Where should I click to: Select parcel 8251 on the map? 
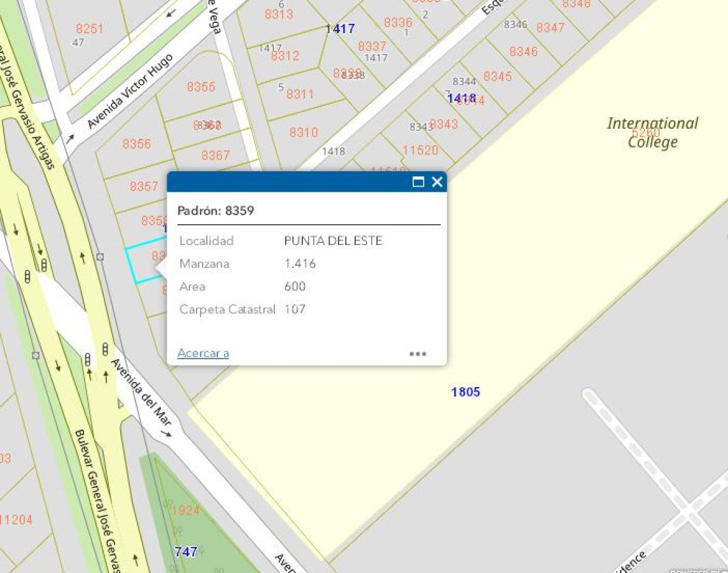(90, 29)
